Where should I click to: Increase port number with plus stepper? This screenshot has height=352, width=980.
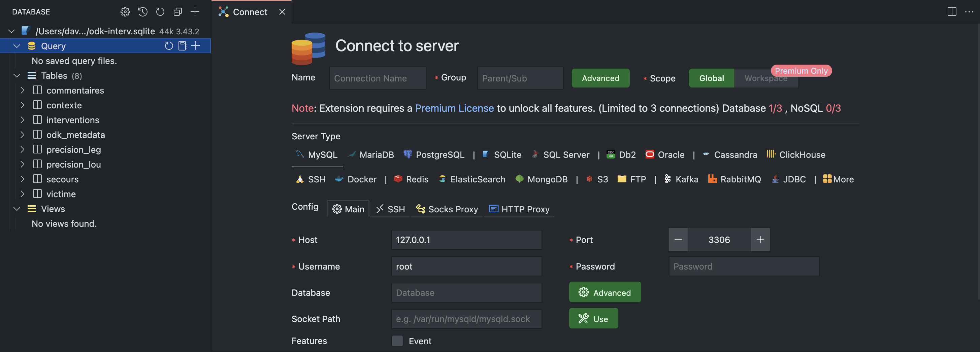(x=760, y=240)
